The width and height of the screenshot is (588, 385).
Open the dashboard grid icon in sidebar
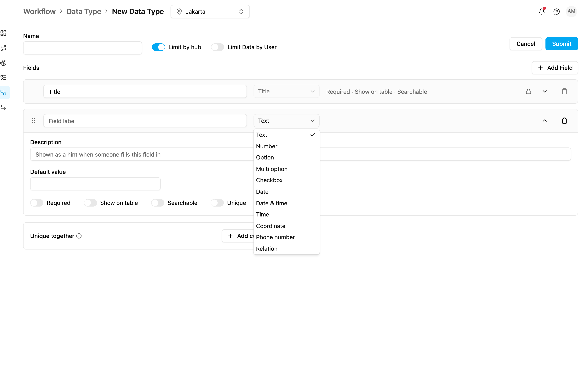click(x=4, y=33)
